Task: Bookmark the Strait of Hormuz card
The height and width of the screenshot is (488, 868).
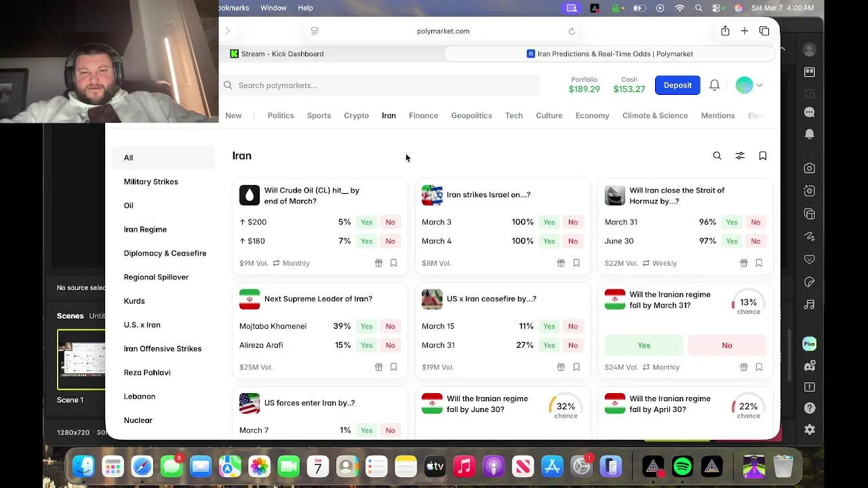Action: point(759,263)
